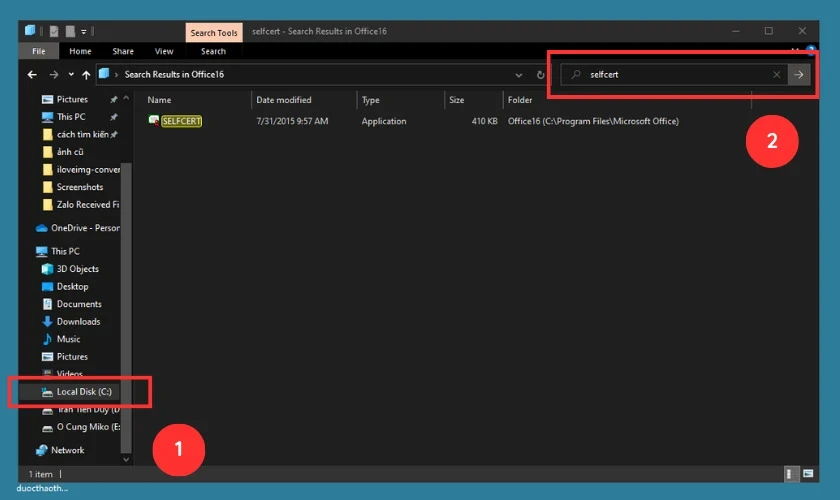Viewport: 840px width, 500px height.
Task: Select Local Disk (C:) drive
Action: point(83,392)
